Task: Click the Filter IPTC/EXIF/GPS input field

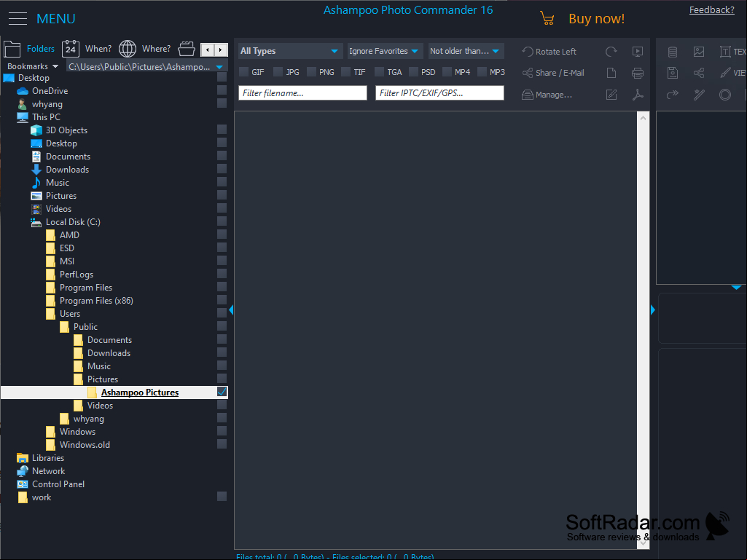Action: 439,93
